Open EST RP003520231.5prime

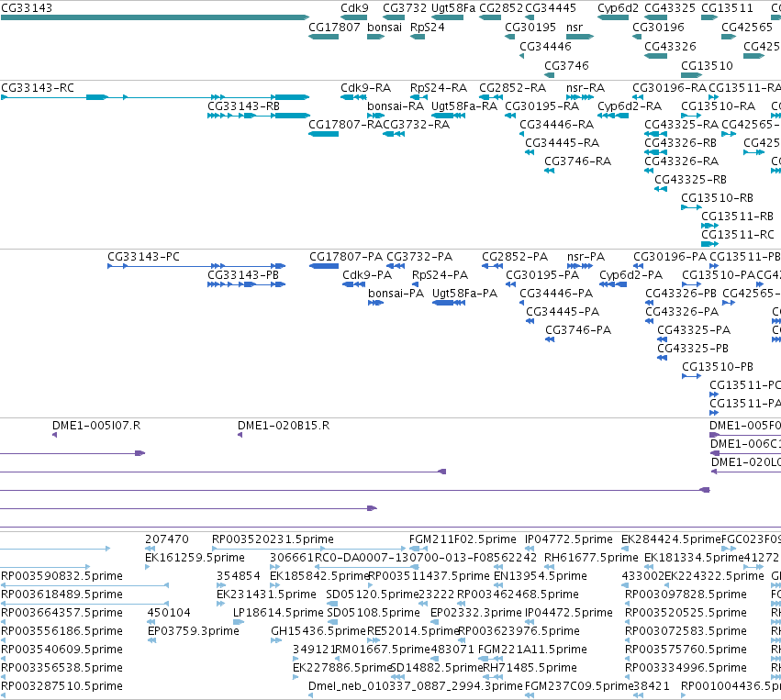pyautogui.click(x=273, y=539)
